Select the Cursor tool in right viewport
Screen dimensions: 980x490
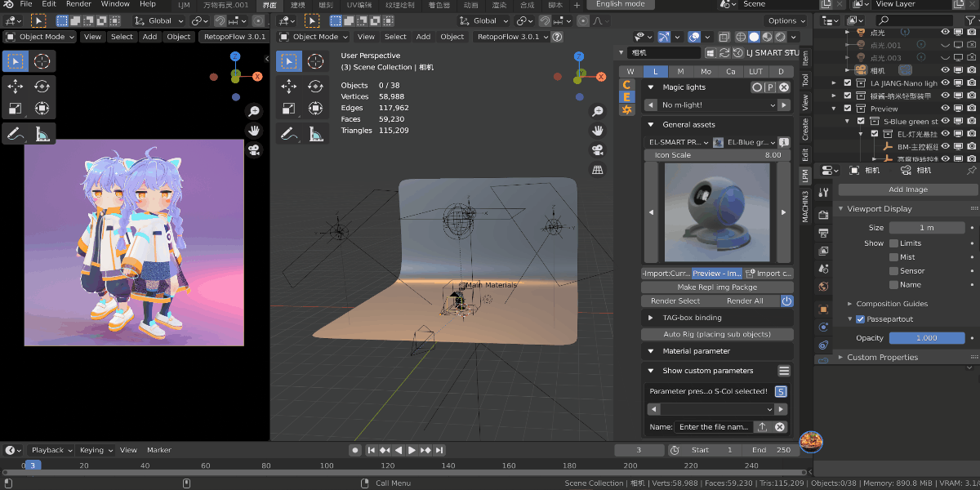(315, 61)
